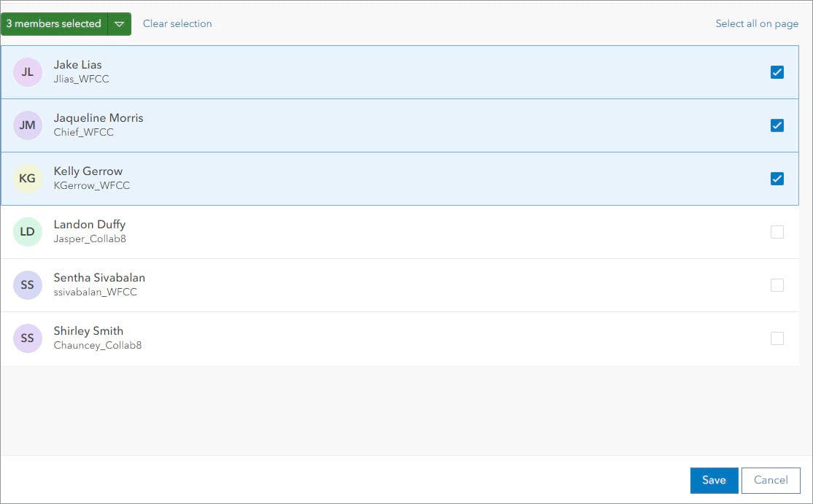Click Jaqueline Morris's JM avatar icon
The height and width of the screenshot is (504, 813).
(28, 125)
